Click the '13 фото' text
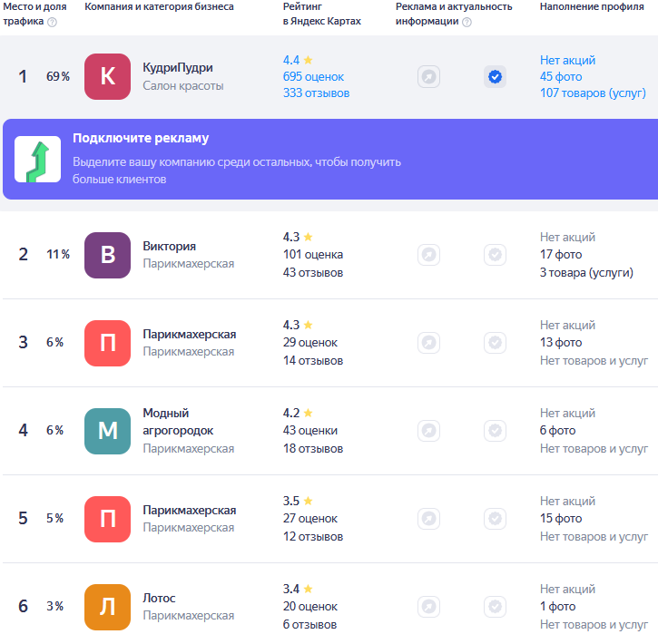This screenshot has height=644, width=658. [561, 343]
